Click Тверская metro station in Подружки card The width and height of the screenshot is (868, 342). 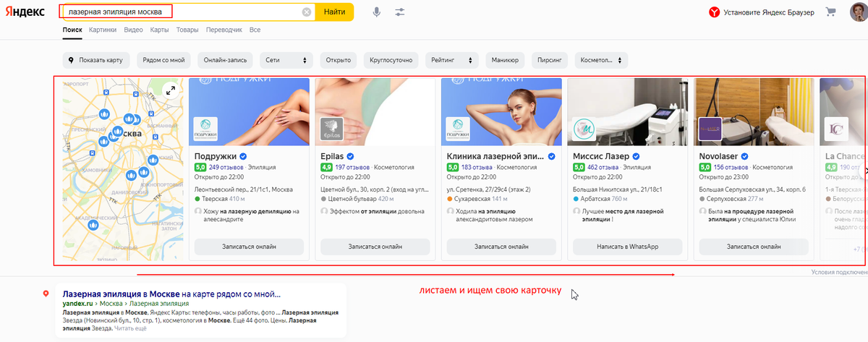[215, 197]
